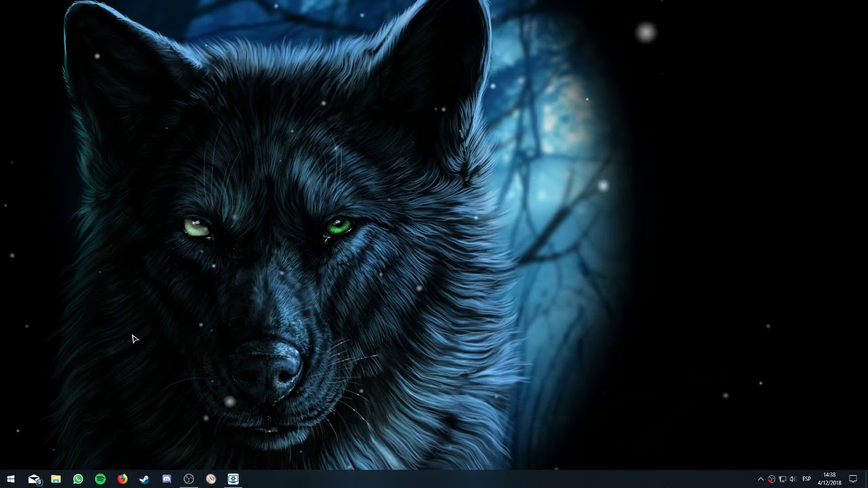
Task: Open the volume speaker control
Action: pos(793,479)
